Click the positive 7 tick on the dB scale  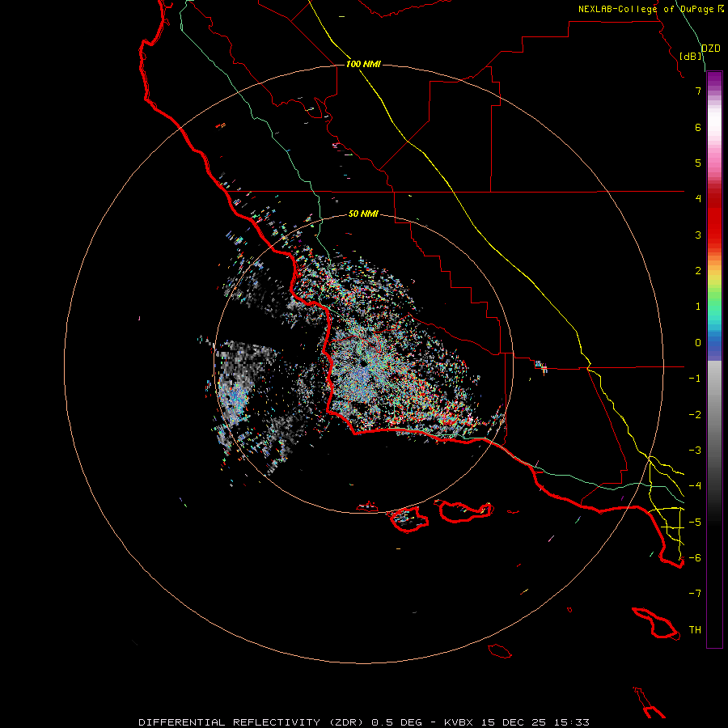[698, 91]
